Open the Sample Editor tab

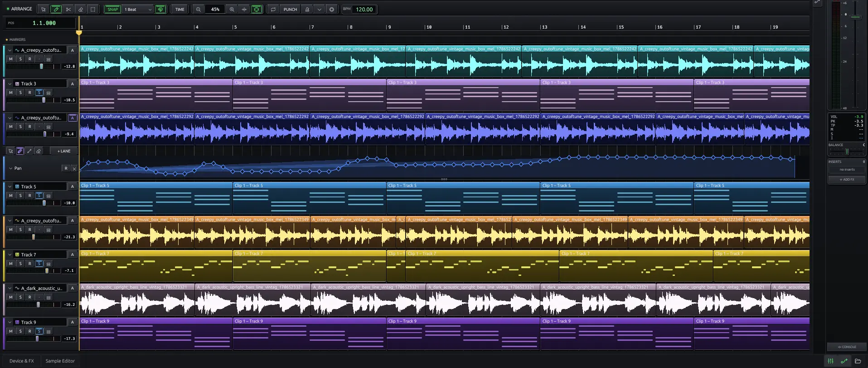[60, 361]
